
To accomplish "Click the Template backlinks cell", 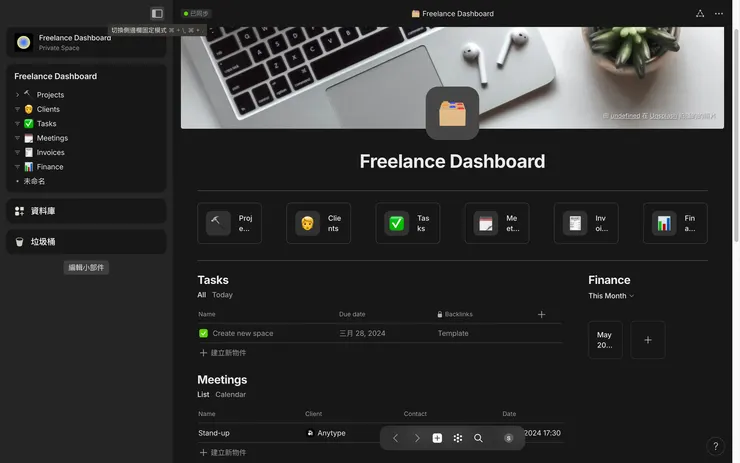I will pos(453,333).
